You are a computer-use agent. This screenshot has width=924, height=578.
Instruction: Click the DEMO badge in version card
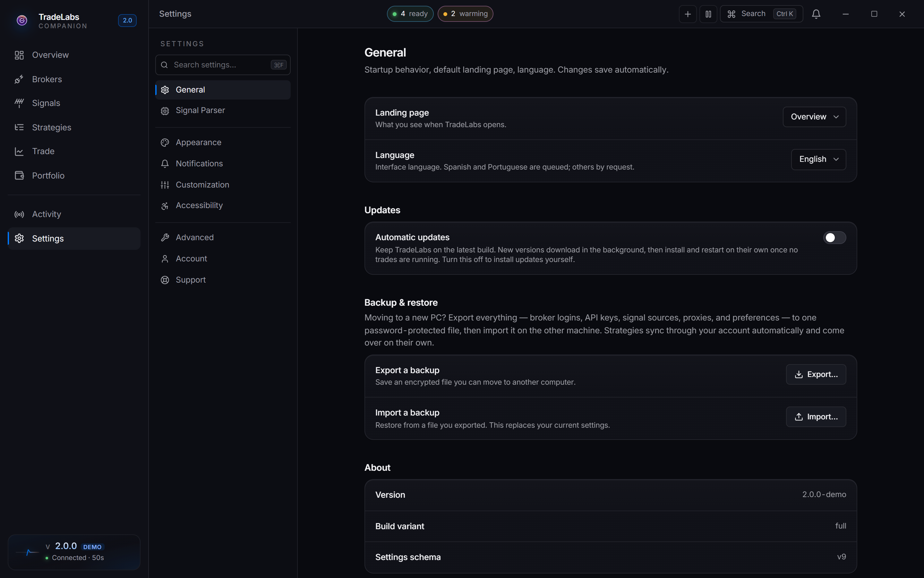(x=92, y=547)
